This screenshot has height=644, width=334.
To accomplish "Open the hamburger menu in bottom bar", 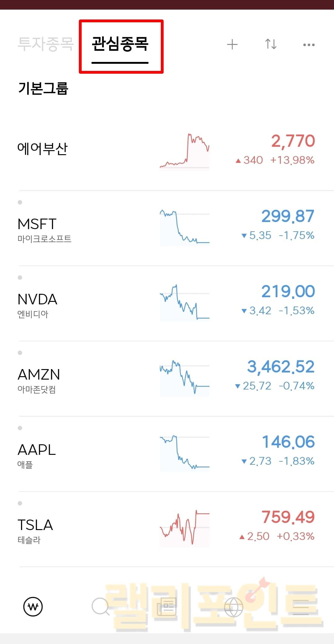I will 301,607.
